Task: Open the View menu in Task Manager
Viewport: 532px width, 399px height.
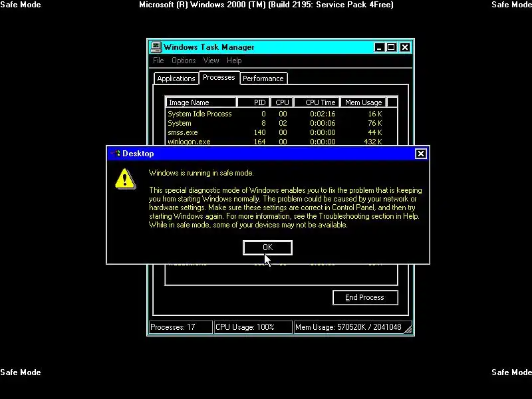Action: [x=211, y=61]
